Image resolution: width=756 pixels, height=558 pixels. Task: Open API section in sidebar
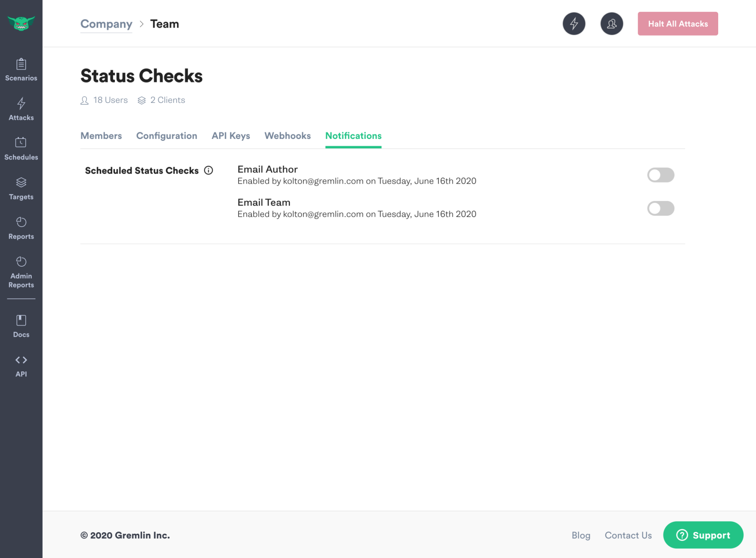[x=21, y=366]
